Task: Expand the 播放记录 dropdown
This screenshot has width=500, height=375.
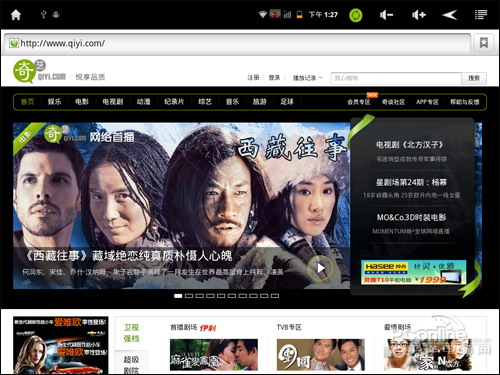Action: 307,78
